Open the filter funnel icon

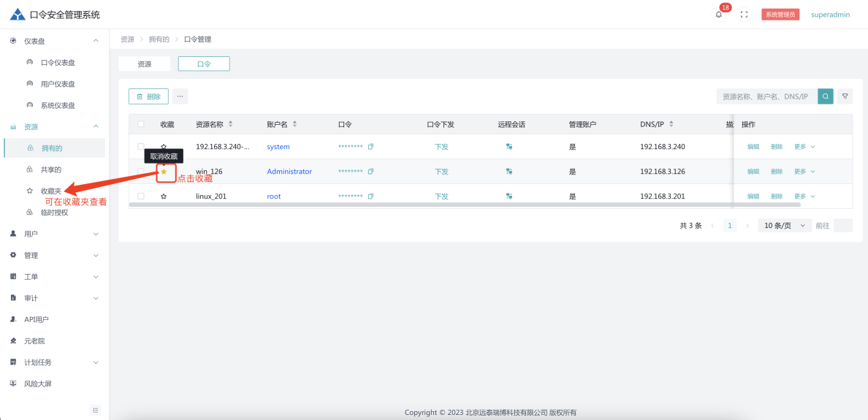point(845,96)
